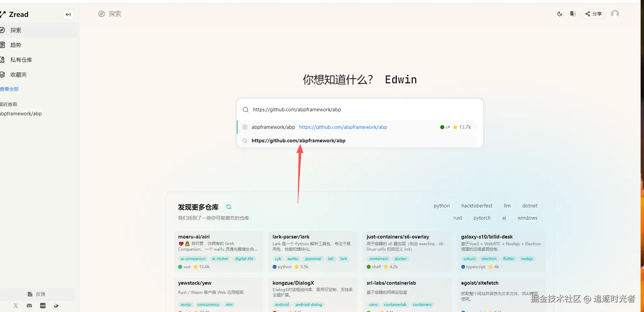Filter by hacktoberfest tag
The image size is (644, 312).
477,206
